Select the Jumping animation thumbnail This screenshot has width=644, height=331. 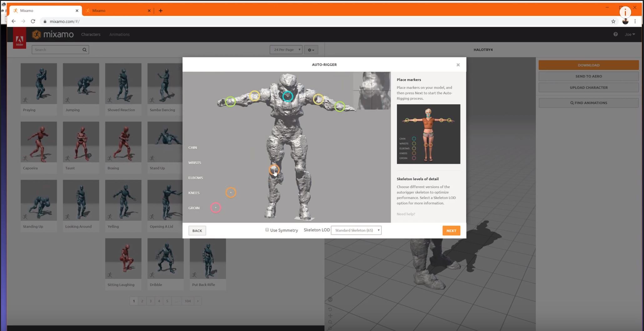[x=81, y=83]
